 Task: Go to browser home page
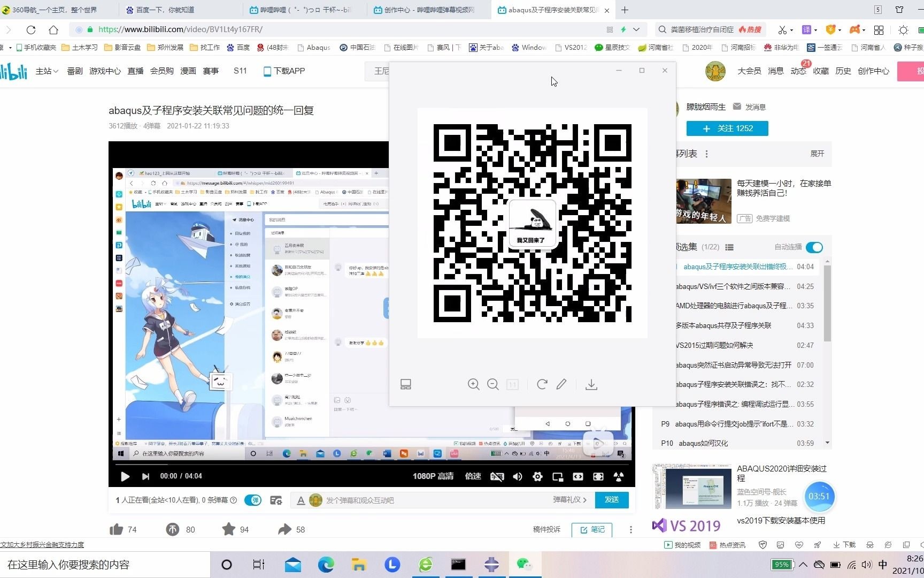[53, 29]
